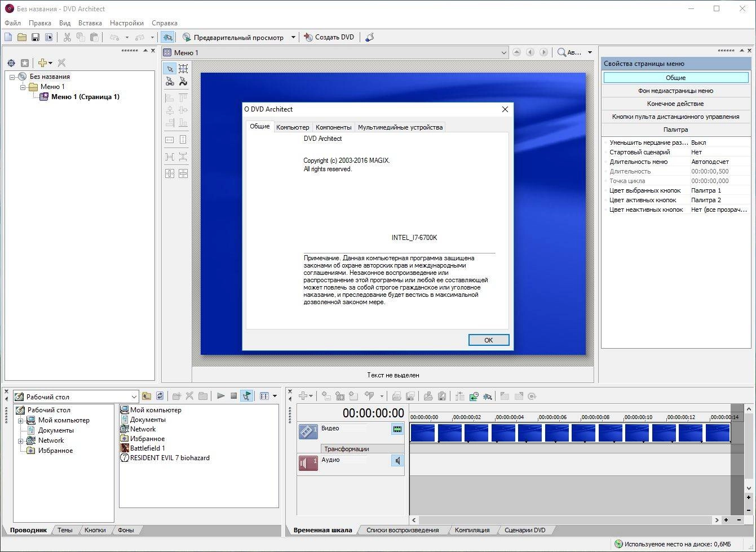
Task: Click the video track filmstrip icon
Action: (308, 431)
